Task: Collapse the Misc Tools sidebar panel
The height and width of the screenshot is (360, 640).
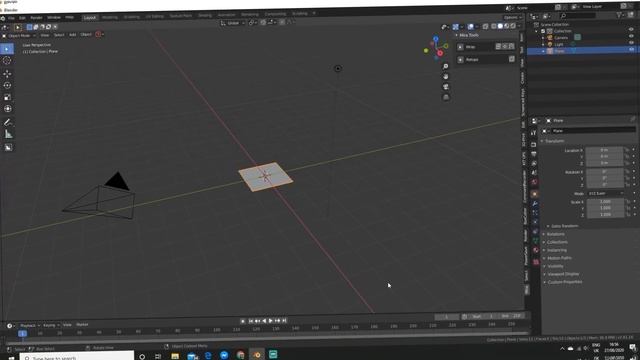Action: [x=467, y=35]
